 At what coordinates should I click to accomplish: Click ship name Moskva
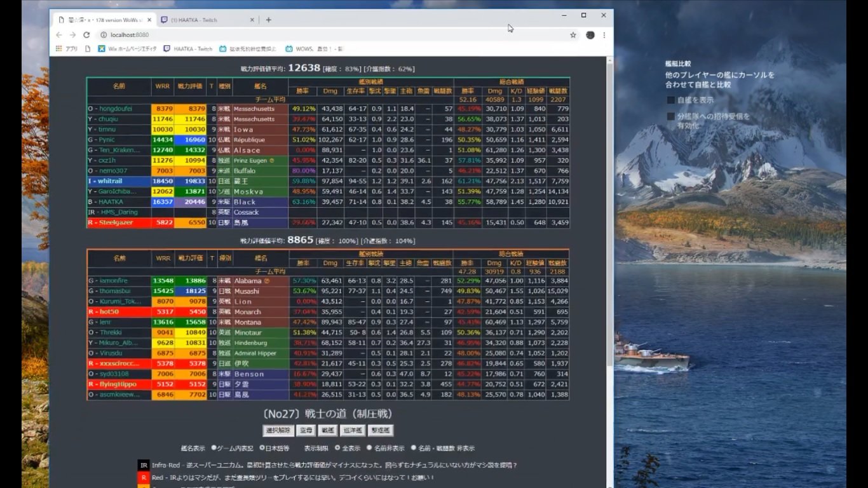[248, 192]
